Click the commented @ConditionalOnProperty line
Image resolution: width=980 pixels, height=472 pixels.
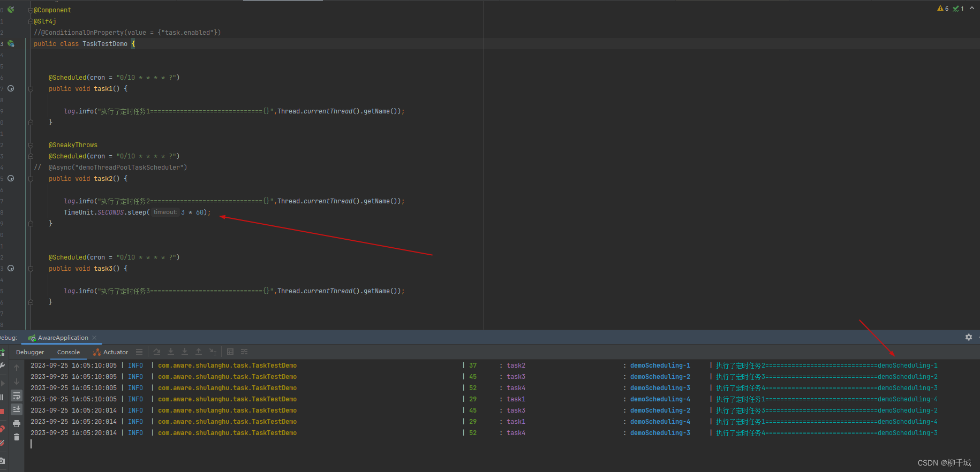click(127, 33)
